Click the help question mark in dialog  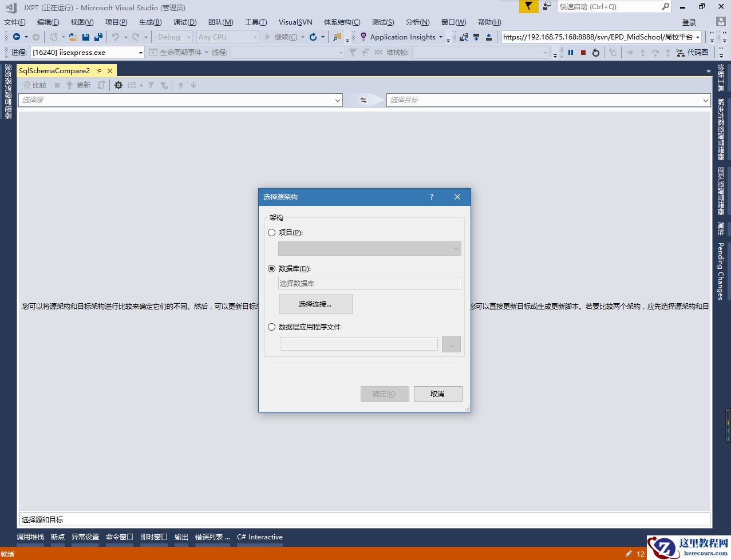pos(432,197)
